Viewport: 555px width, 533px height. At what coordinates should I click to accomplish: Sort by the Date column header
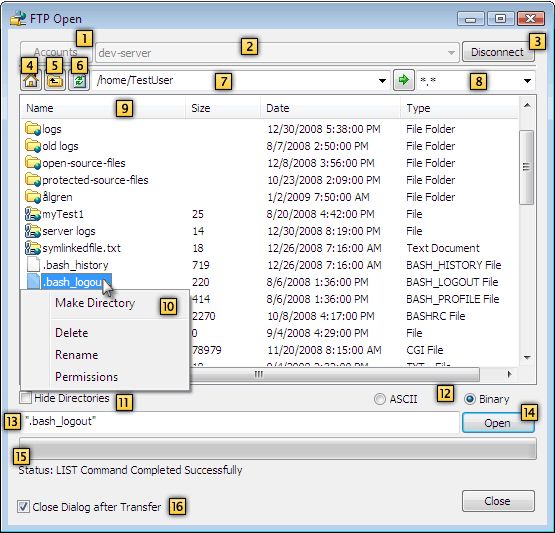[331, 108]
